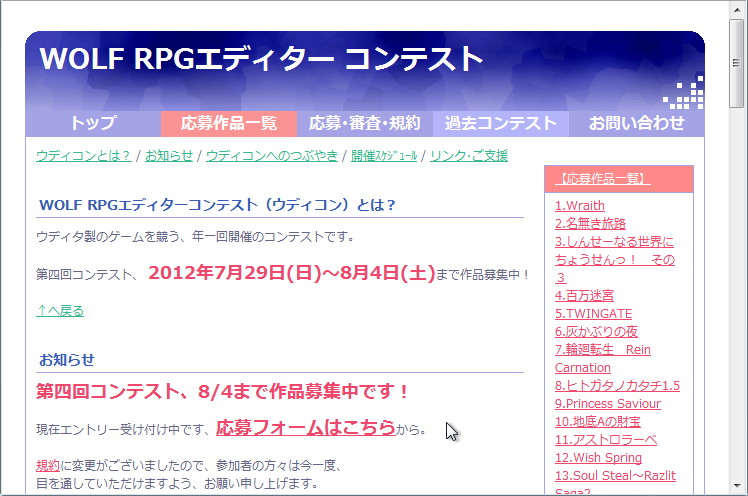Open the 応募・審査・規約 tab
Screen dimensions: 748x496
point(365,124)
